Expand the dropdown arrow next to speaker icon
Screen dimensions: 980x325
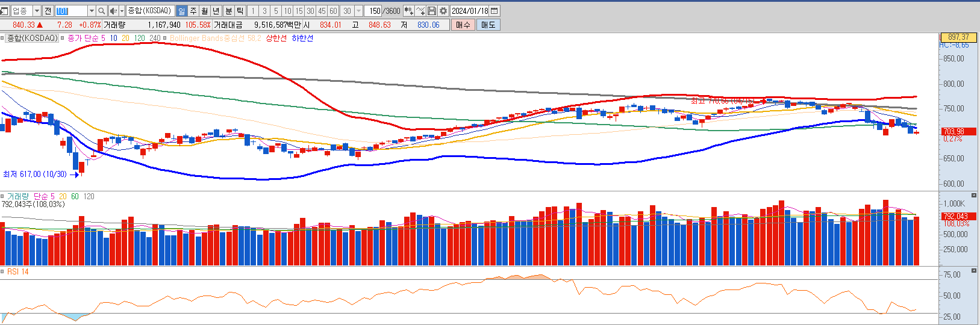[x=122, y=11]
